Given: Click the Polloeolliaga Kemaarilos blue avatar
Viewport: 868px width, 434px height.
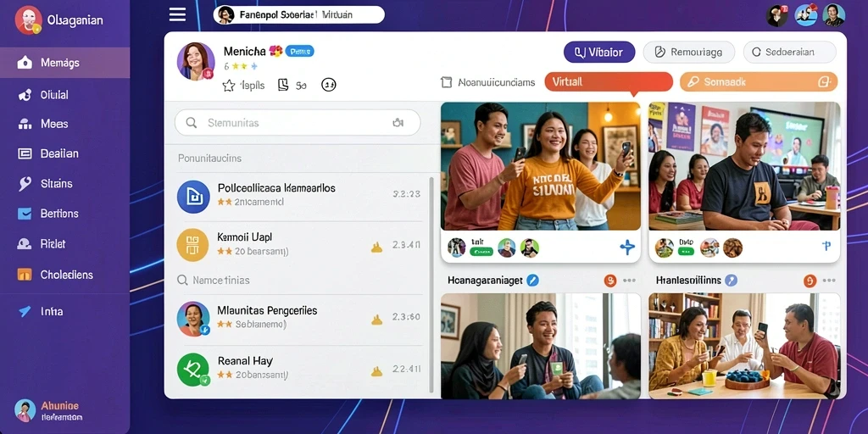Looking at the screenshot, I should coord(193,197).
